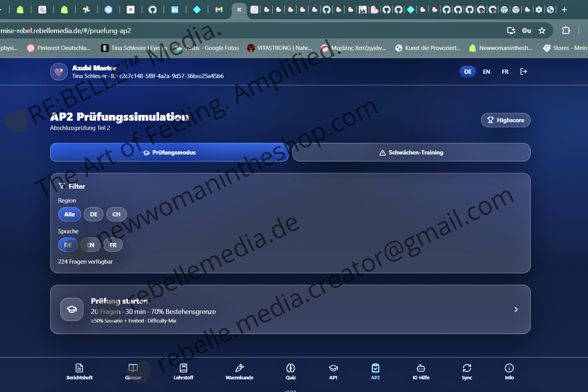588x392 pixels.
Task: Click the logout icon in the header
Action: point(524,71)
